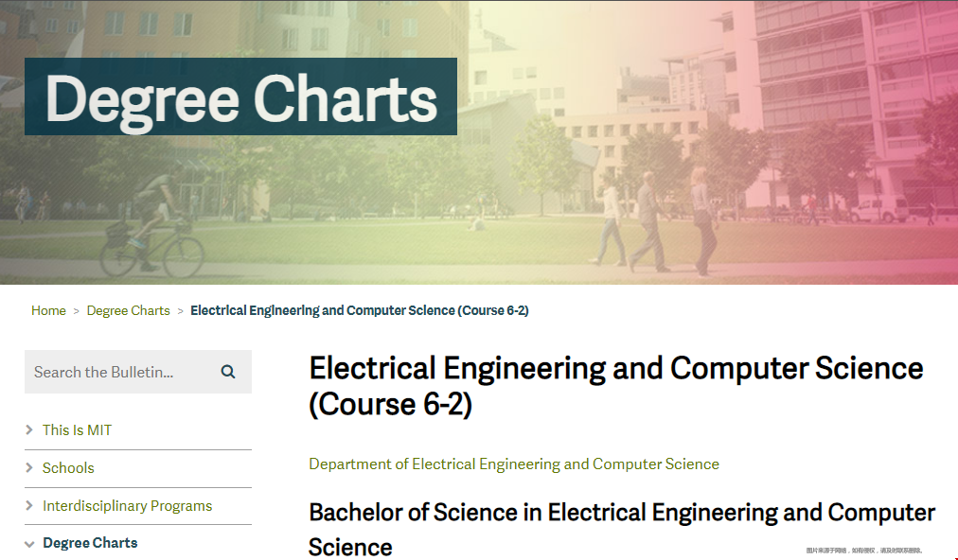Click the Bachelor of Science subheading
Viewport: 958px width, 560px height.
click(621, 530)
